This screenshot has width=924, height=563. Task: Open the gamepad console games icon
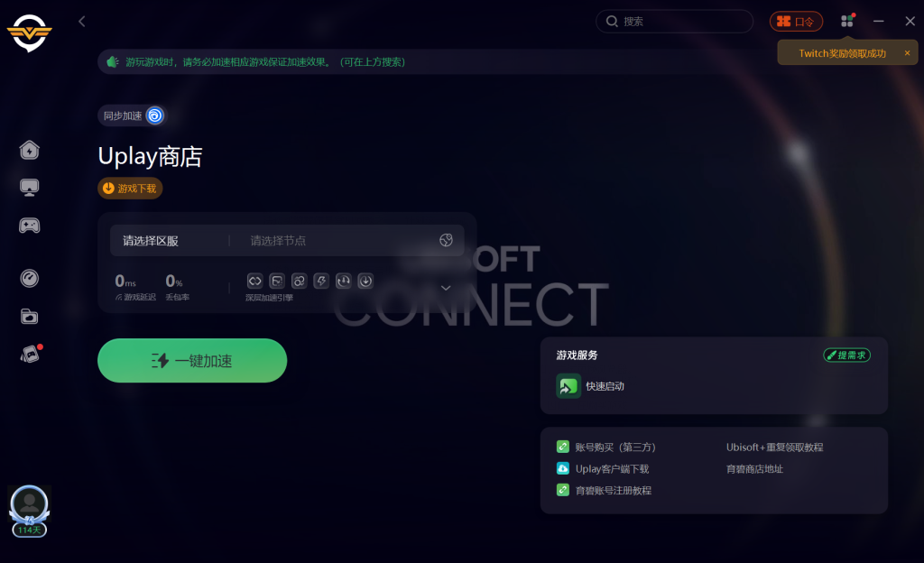pos(30,226)
